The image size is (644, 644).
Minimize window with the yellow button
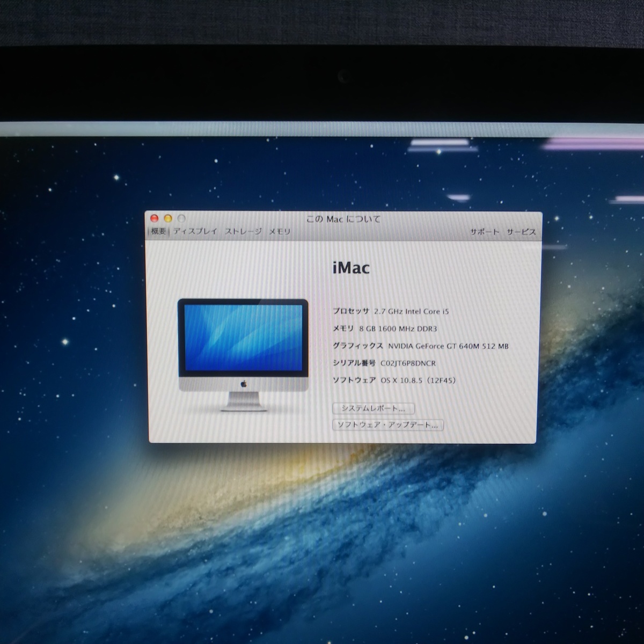pos(168,218)
